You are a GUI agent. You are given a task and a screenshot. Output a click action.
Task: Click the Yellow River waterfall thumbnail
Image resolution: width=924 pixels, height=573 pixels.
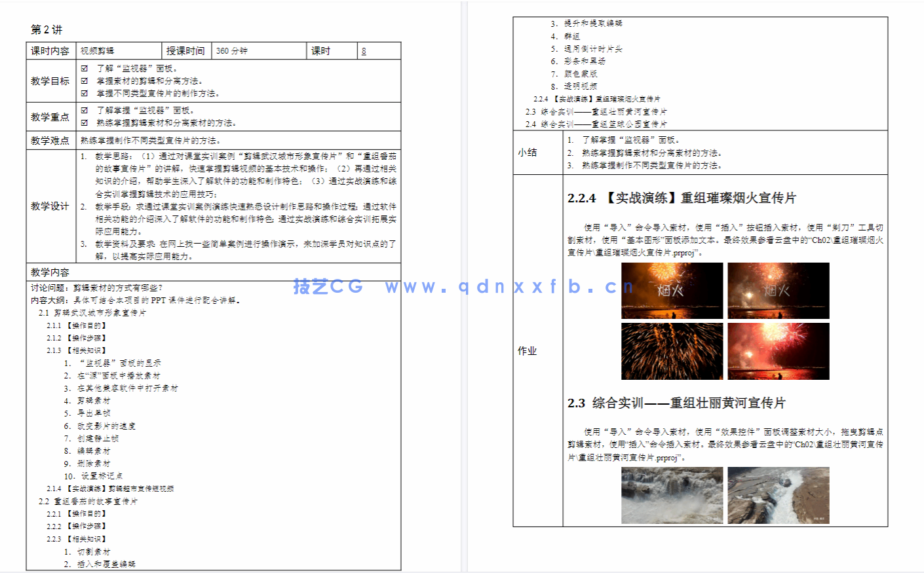point(672,496)
